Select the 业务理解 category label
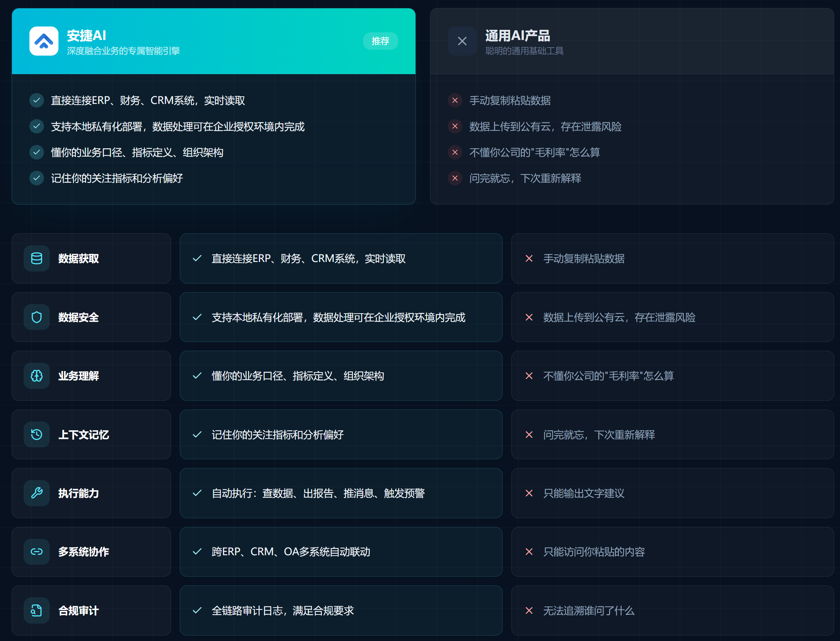 click(x=78, y=376)
